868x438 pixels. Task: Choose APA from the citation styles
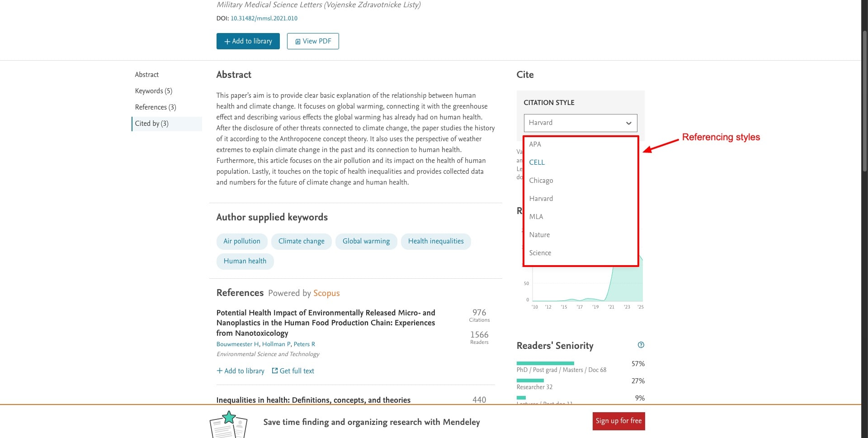point(535,144)
